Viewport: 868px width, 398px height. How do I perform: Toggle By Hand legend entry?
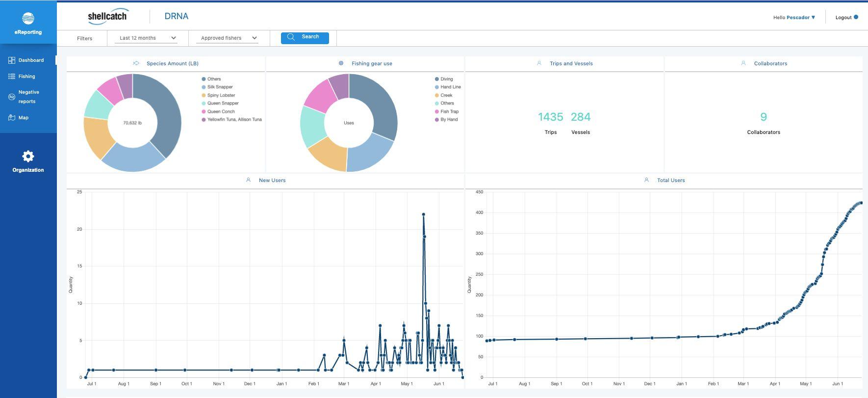tap(446, 119)
